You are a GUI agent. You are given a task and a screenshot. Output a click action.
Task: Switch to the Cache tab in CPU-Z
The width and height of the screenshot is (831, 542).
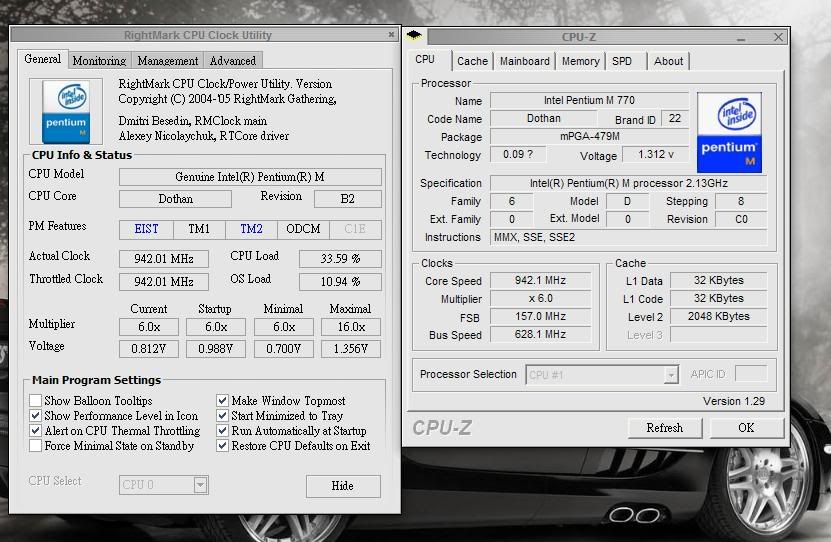[472, 61]
